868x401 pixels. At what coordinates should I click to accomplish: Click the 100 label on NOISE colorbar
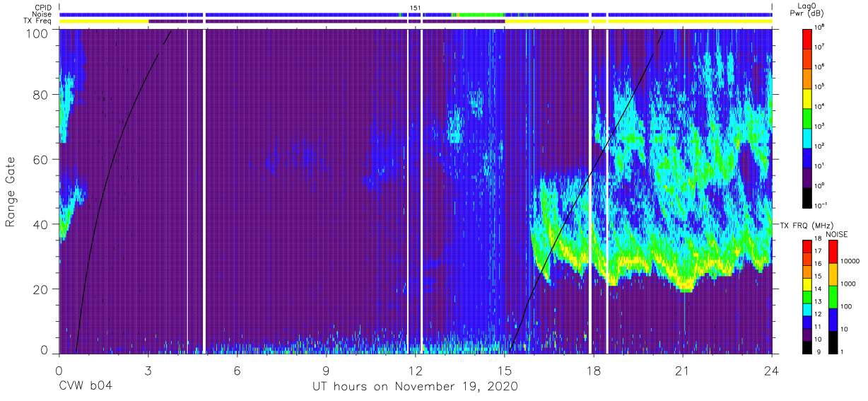(847, 306)
